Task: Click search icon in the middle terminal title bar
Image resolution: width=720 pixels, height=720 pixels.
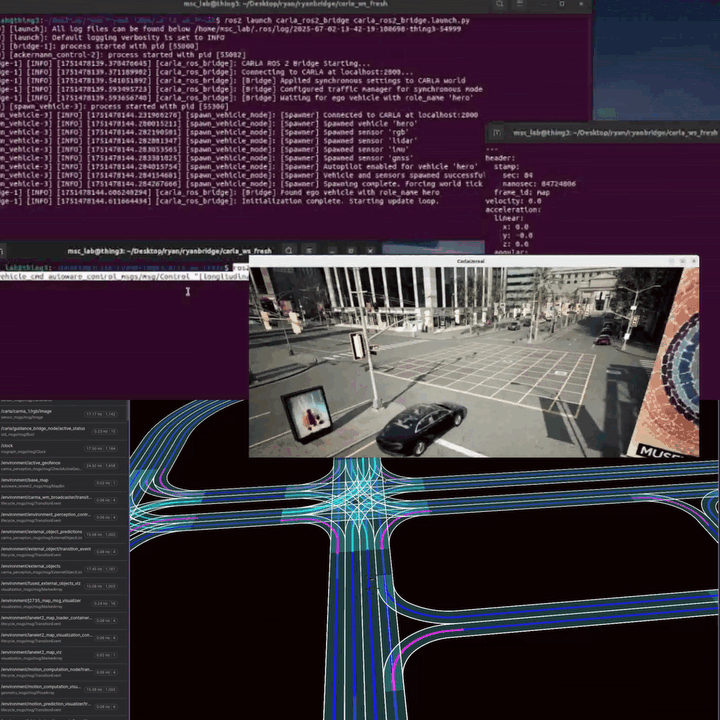Action: click(x=289, y=251)
